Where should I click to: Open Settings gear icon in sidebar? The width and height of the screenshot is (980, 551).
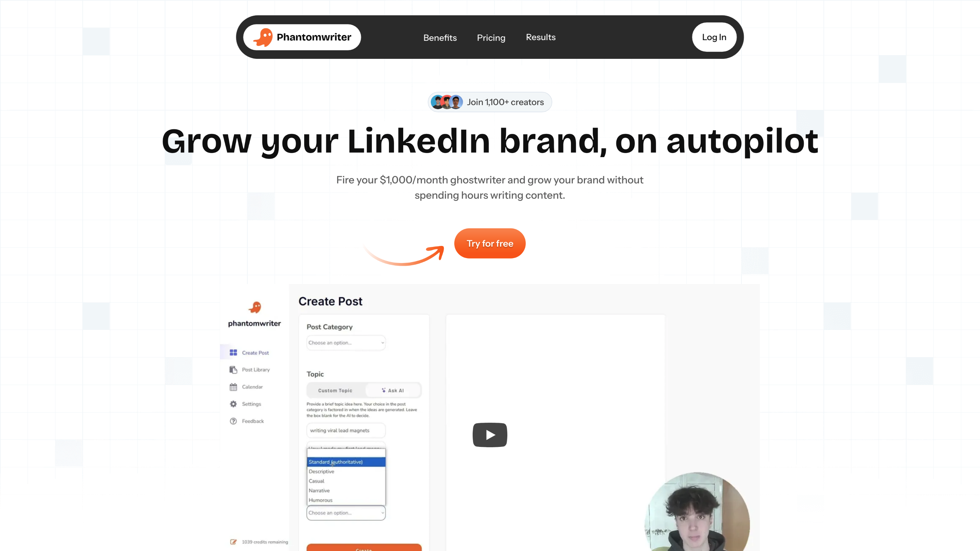tap(233, 404)
